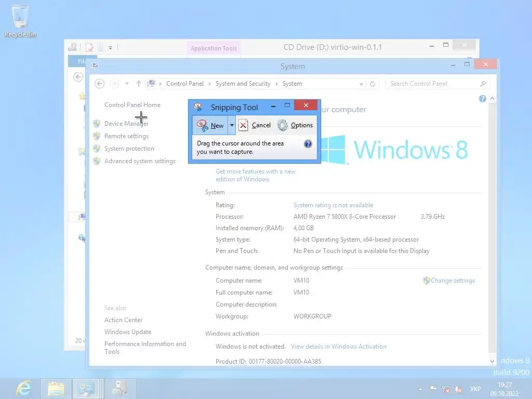Open the New snip type dropdown arrow
The image size is (532, 399).
232,125
